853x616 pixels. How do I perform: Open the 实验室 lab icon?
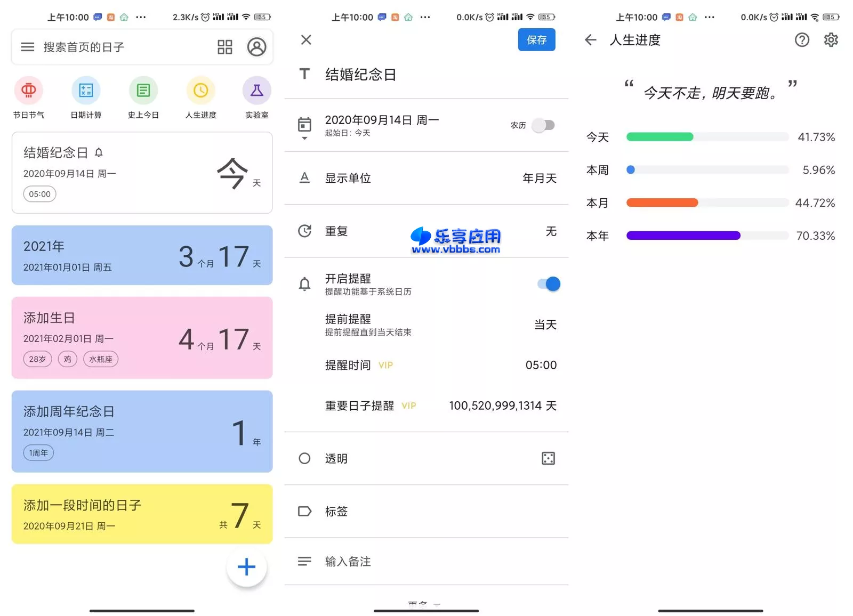[256, 91]
